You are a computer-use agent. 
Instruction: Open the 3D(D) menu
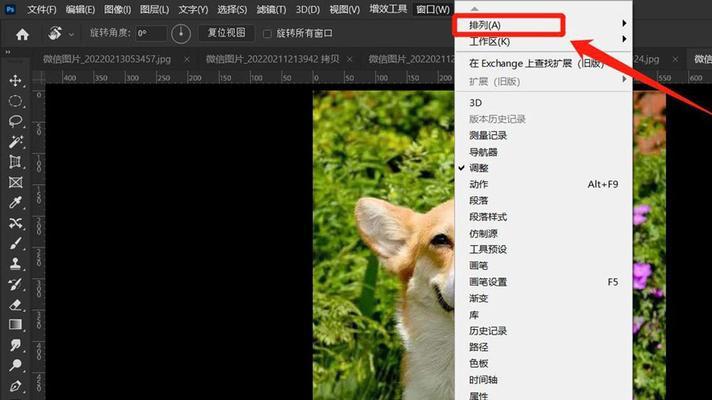coord(307,10)
